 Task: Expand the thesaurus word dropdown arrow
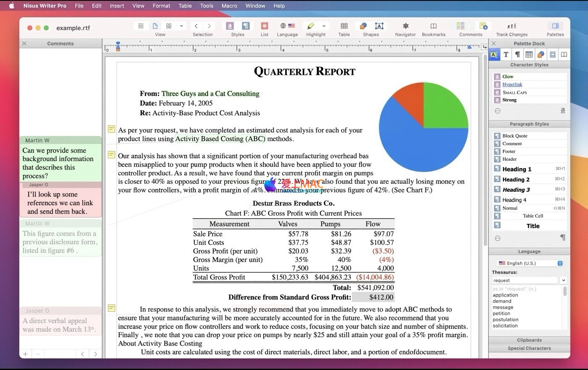coord(563,280)
